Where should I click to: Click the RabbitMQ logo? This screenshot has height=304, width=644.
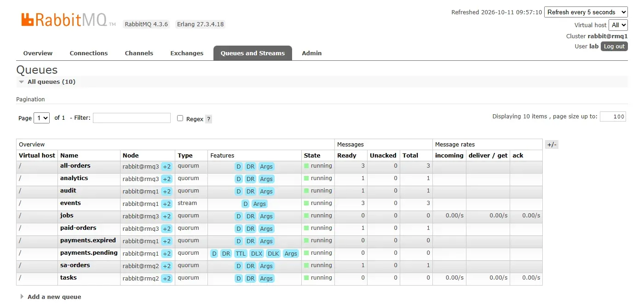point(68,20)
